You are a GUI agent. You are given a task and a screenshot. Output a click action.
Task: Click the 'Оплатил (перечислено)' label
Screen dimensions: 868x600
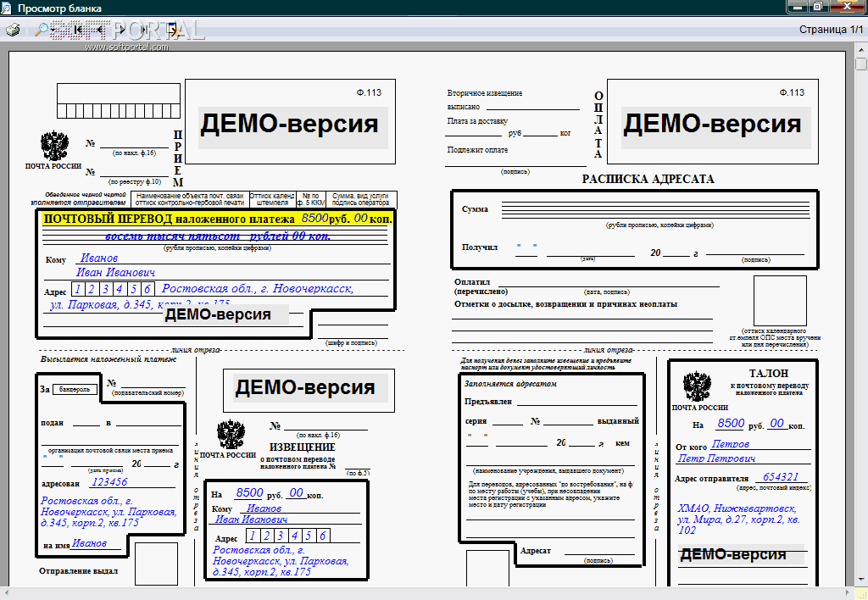click(481, 286)
